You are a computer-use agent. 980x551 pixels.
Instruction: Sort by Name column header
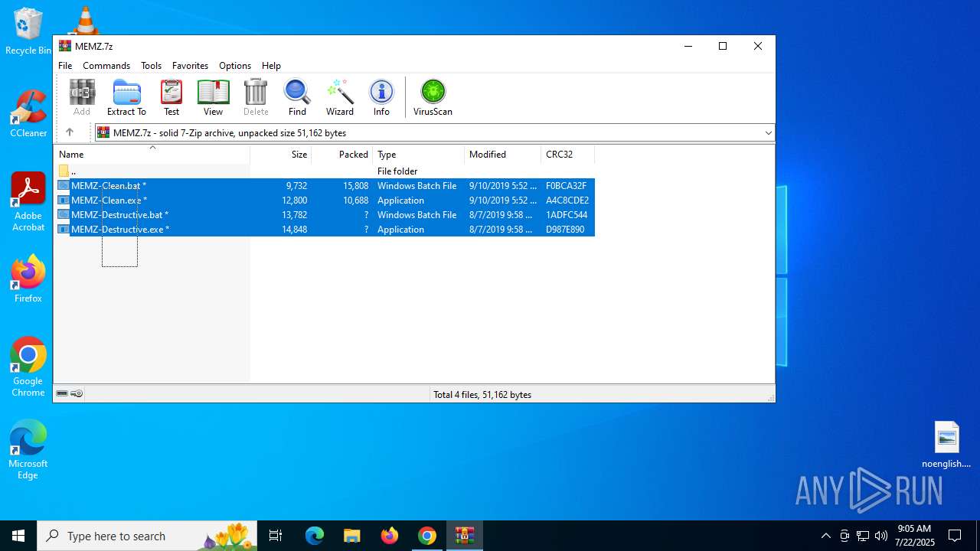coord(152,155)
